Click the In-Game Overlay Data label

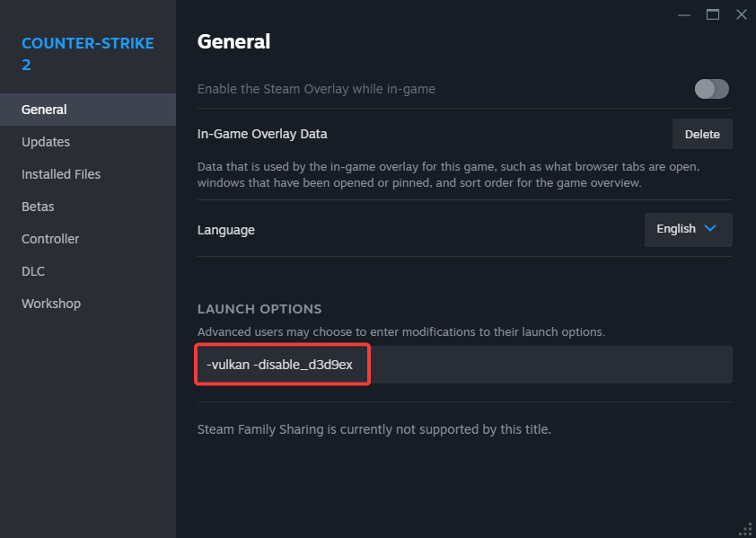[262, 134]
